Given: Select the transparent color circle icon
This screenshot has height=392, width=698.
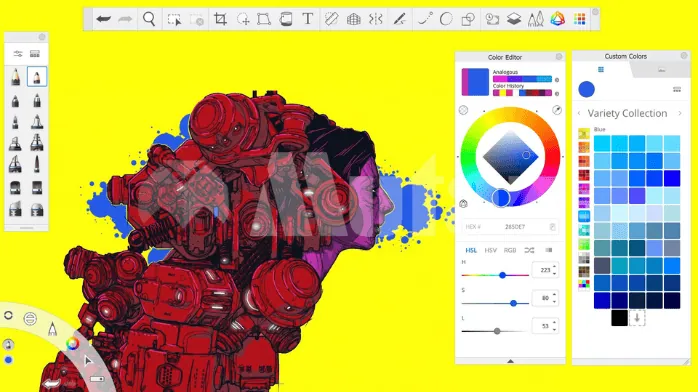Looking at the screenshot, I should point(463,110).
